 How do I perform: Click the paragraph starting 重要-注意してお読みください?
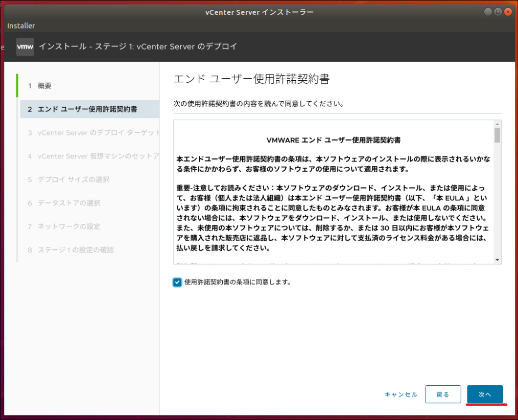coord(333,218)
